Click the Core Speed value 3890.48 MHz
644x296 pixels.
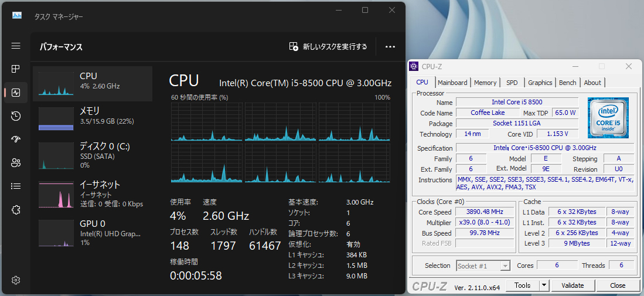coord(485,212)
